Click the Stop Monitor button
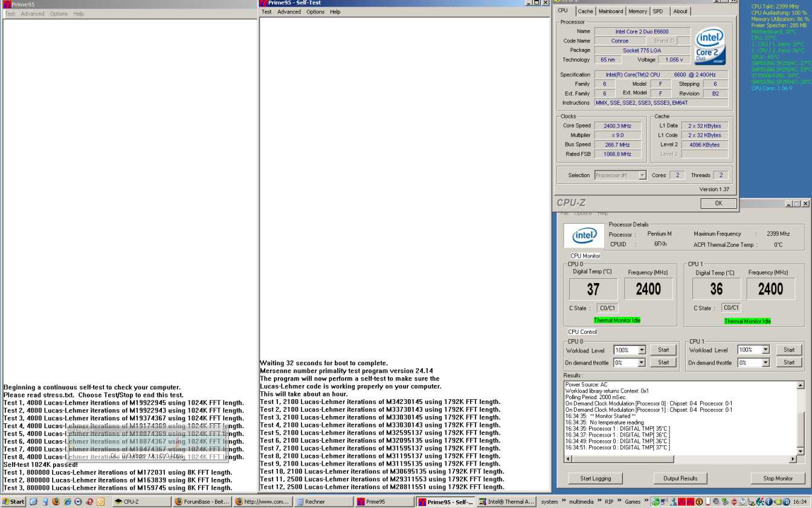The image size is (812, 508). pos(778,478)
